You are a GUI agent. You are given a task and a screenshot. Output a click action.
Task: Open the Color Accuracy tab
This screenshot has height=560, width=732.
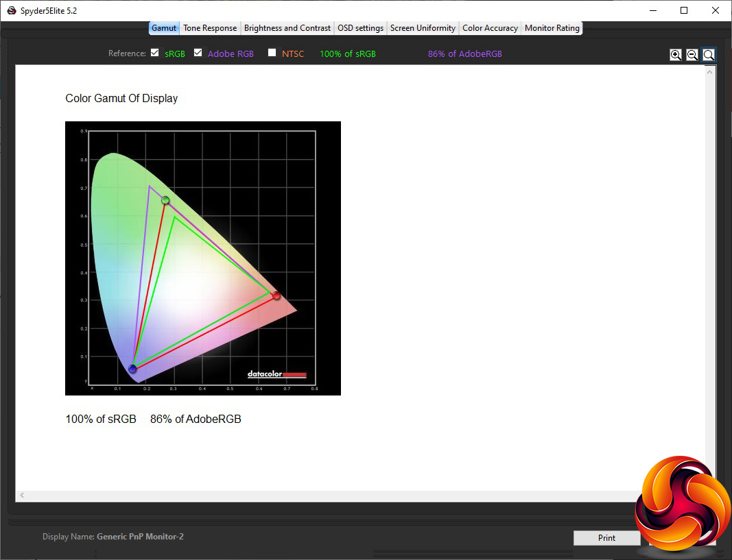click(x=491, y=28)
